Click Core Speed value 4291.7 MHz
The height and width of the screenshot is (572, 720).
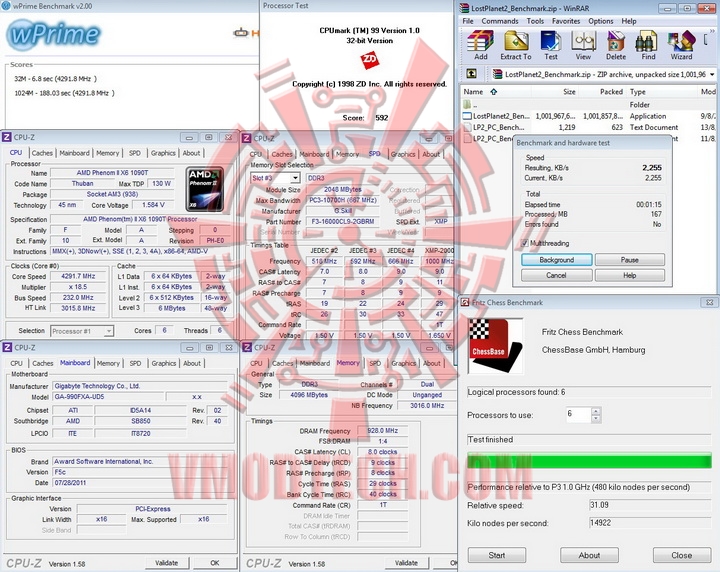79,276
